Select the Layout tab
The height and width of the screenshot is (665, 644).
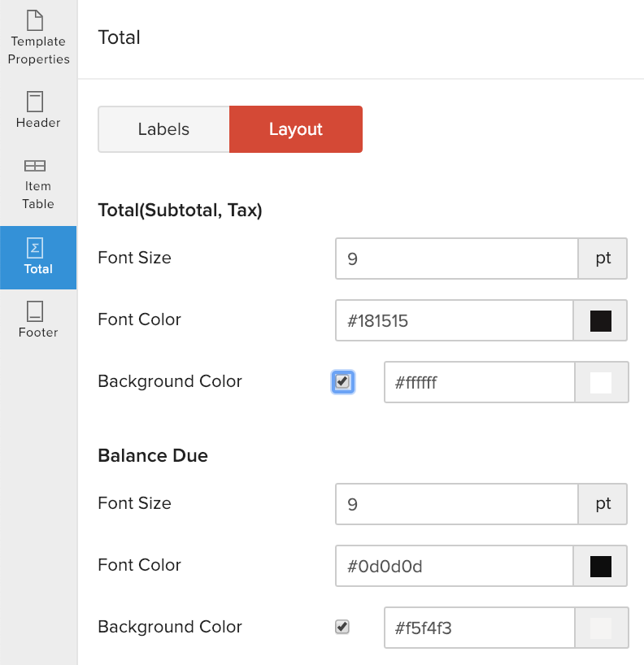(296, 129)
